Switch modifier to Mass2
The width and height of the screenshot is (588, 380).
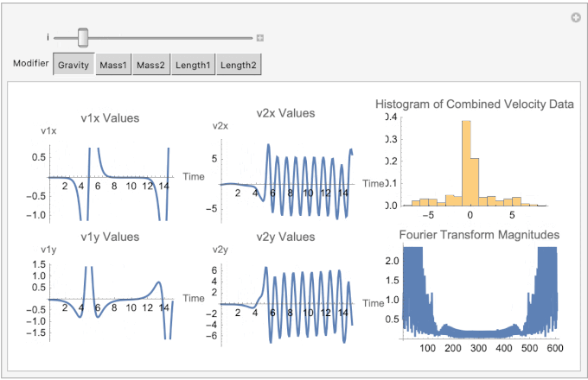(151, 65)
